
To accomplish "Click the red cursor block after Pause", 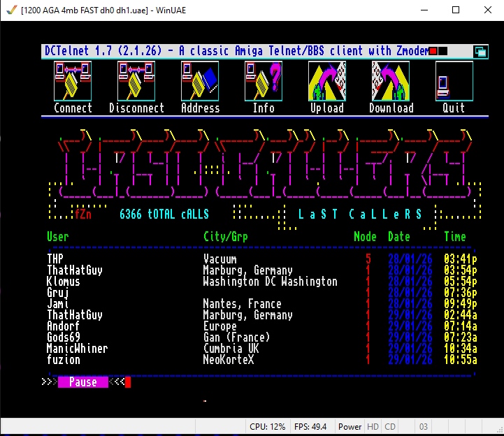I will [128, 382].
